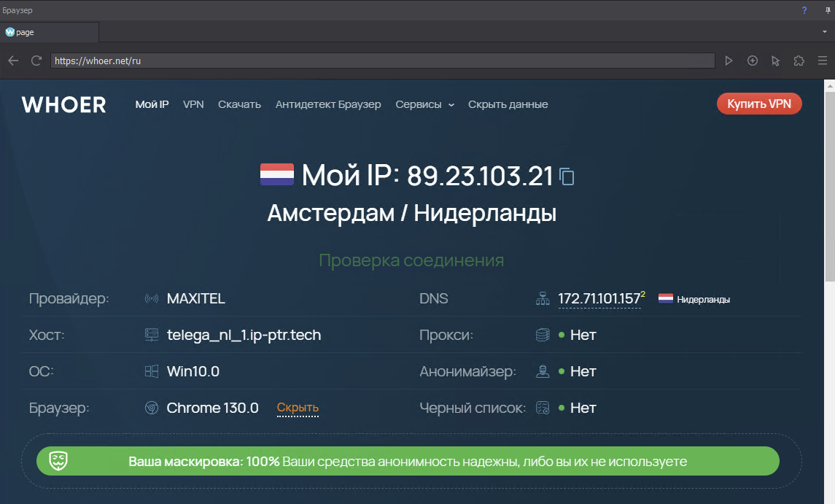
Task: Open the tab list dropdown arrow
Action: click(x=825, y=32)
